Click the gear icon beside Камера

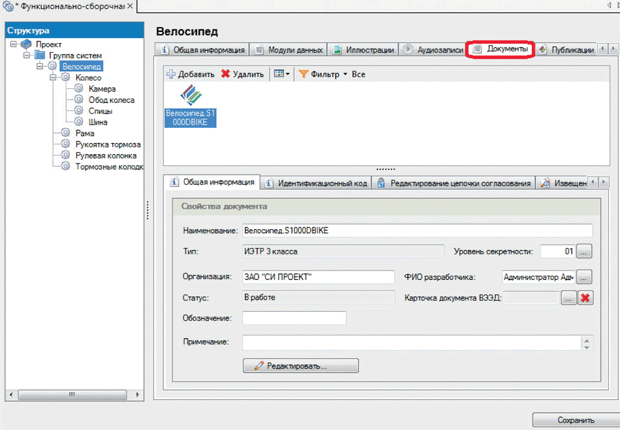coord(79,88)
